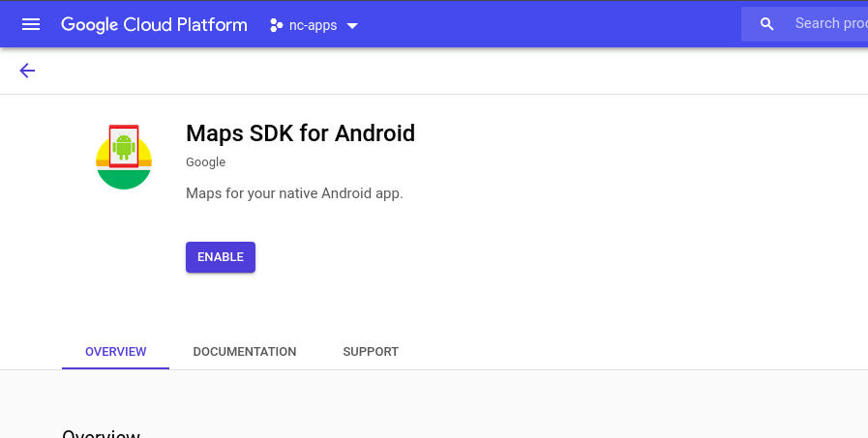868x438 pixels.
Task: Open the hamburger navigation menu
Action: [30, 24]
